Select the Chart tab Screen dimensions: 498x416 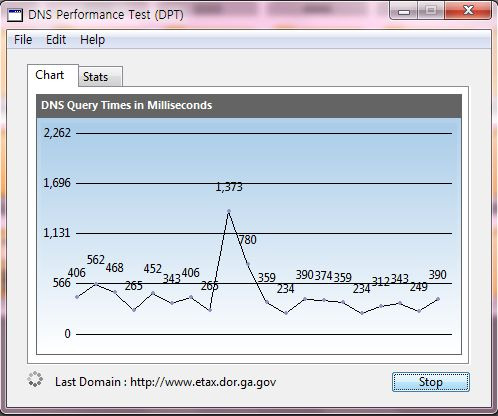click(52, 75)
